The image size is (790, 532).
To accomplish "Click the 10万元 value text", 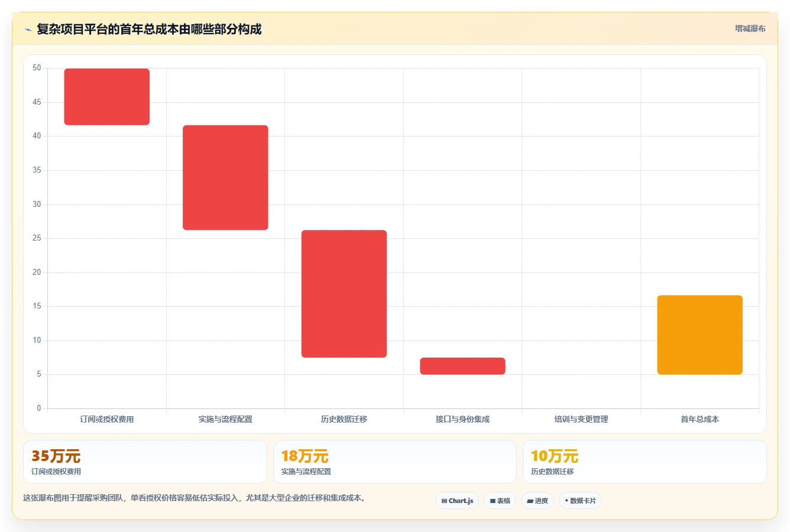I will click(x=555, y=456).
